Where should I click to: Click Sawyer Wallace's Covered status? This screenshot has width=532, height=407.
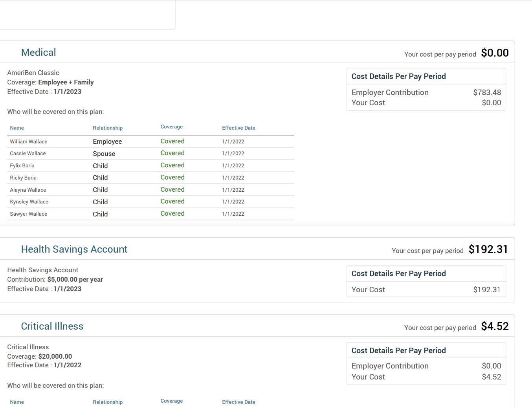coord(172,213)
